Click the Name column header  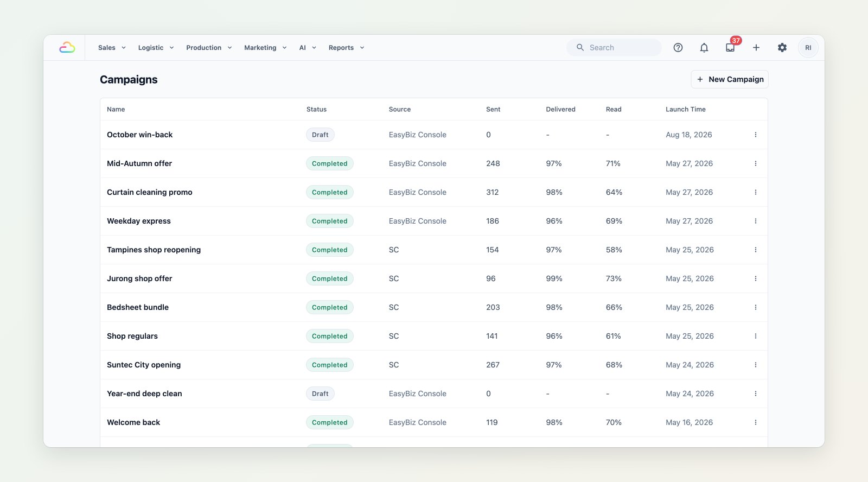point(116,109)
